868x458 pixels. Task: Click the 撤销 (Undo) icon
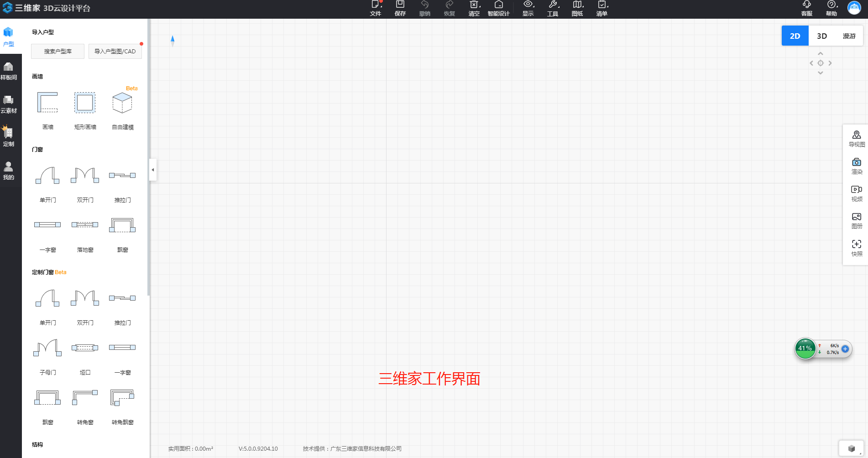click(425, 9)
